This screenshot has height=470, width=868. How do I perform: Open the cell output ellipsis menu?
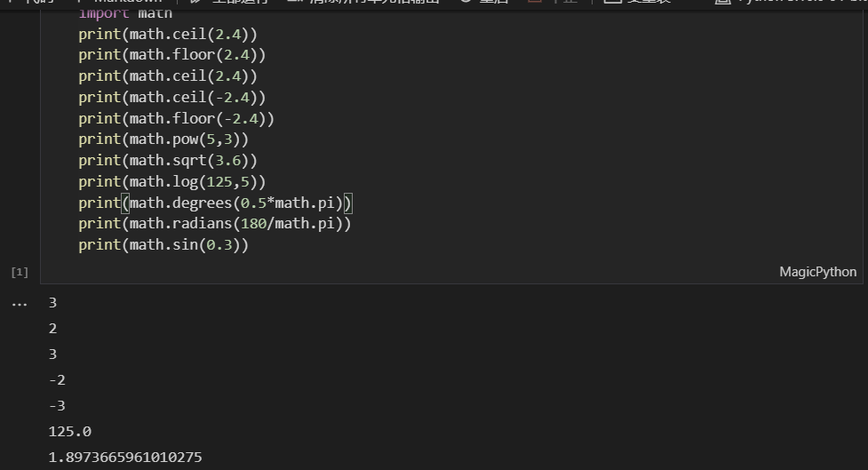click(x=19, y=303)
